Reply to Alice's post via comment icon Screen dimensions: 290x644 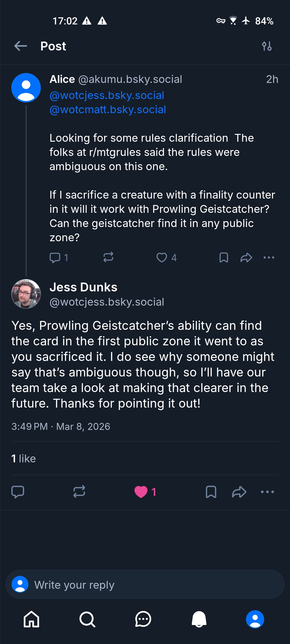click(55, 258)
